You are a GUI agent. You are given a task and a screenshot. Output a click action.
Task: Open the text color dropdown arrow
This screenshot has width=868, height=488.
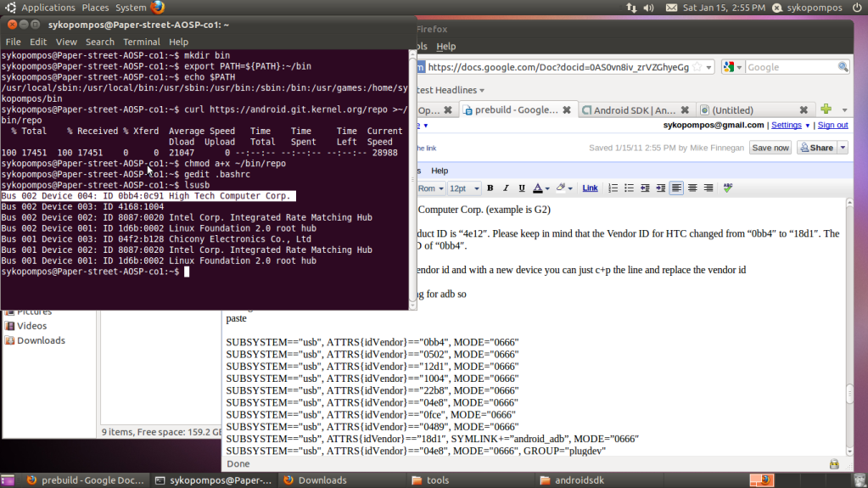click(x=547, y=189)
